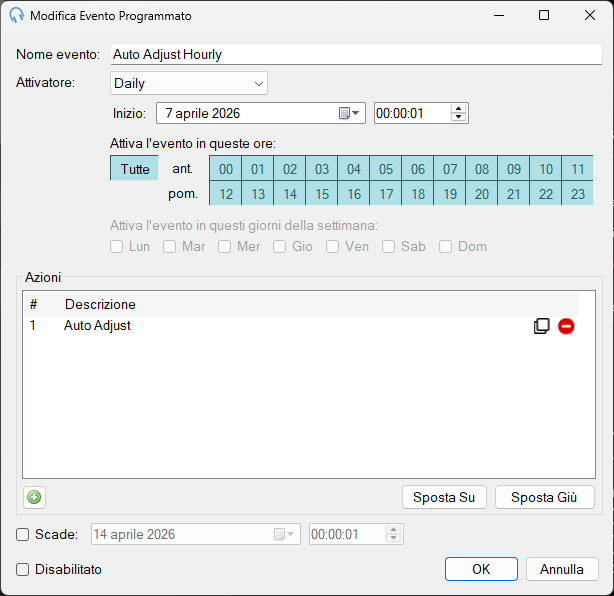
Task: Toggle hour 21 in the pom. row
Action: pos(514,193)
